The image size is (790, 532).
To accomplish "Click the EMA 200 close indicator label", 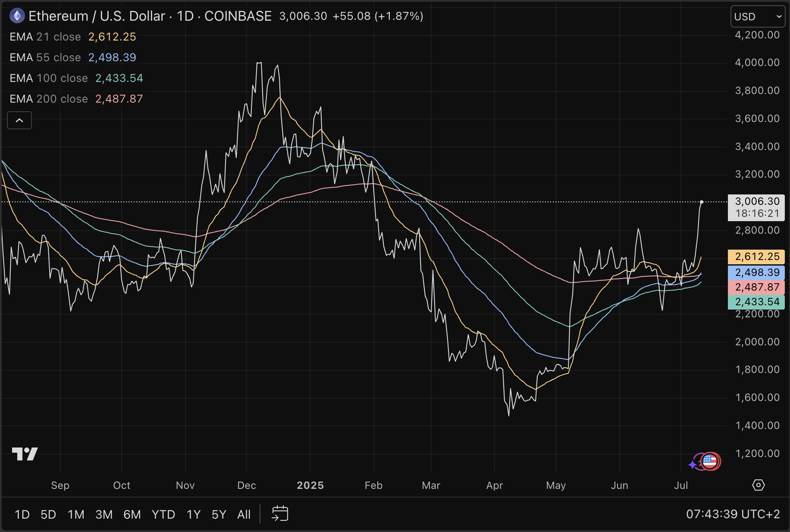I will (x=49, y=99).
